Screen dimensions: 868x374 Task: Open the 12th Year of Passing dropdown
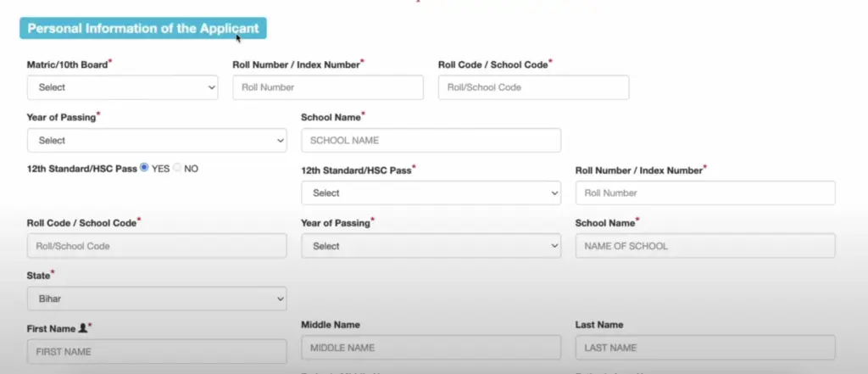(x=431, y=246)
